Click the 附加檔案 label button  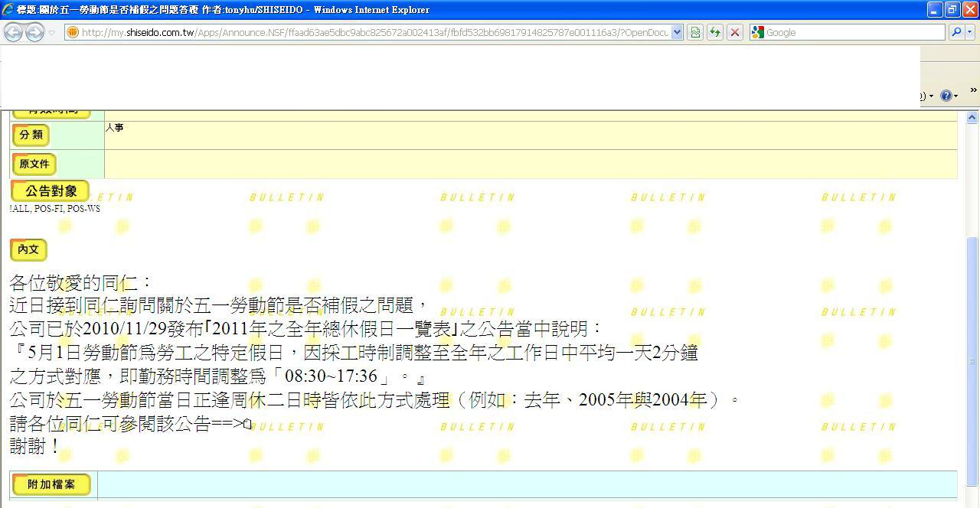coord(52,484)
